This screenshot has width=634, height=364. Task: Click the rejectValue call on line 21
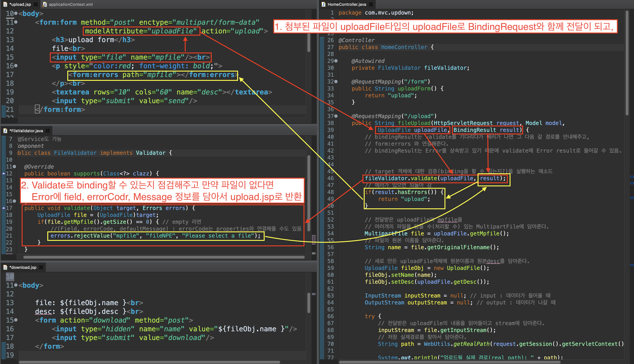click(x=92, y=236)
